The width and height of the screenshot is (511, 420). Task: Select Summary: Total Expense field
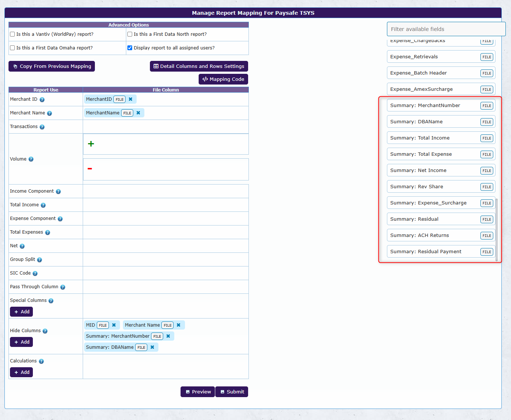(x=441, y=154)
